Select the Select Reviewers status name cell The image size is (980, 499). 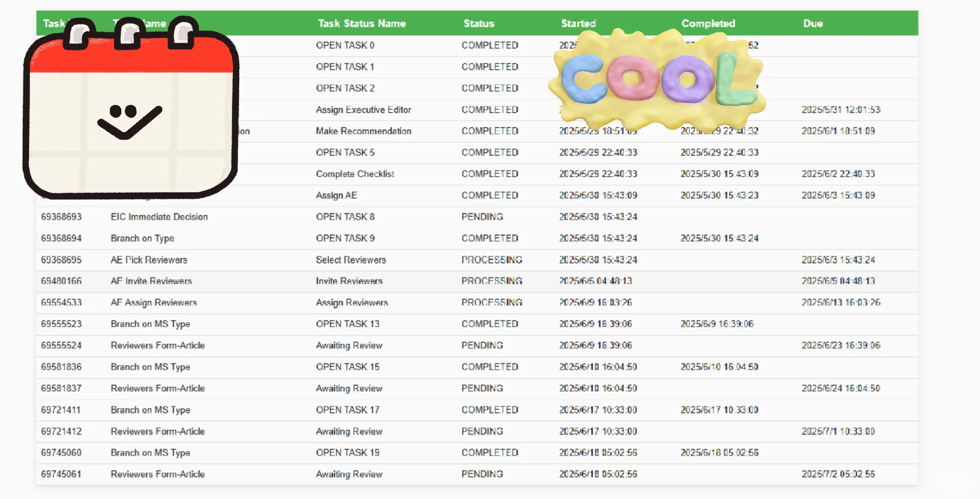tap(351, 260)
